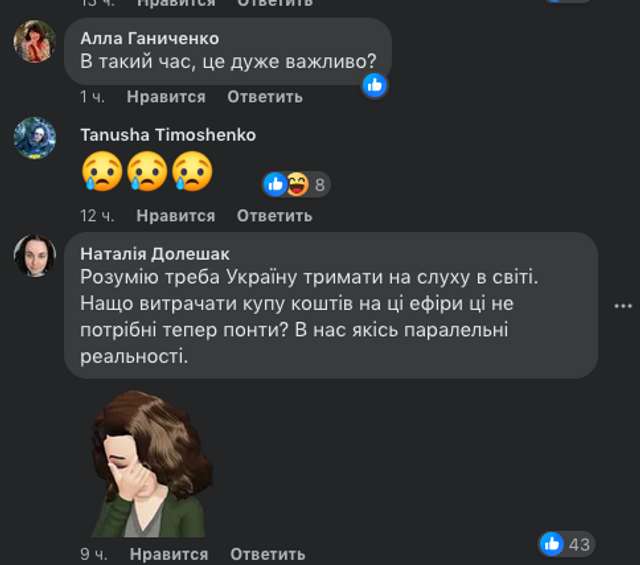This screenshot has height=565, width=640.
Task: Open the laughing reaction on Tanusha's comment
Action: point(298,185)
